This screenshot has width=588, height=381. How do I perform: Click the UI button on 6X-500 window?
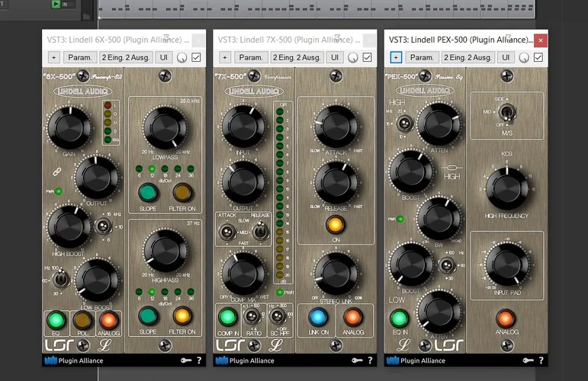[x=163, y=57]
